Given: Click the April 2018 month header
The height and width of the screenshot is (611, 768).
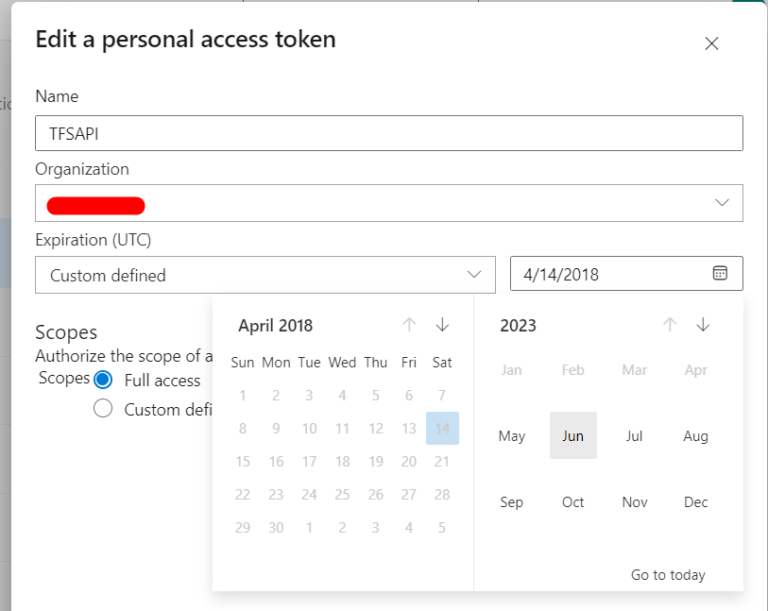Looking at the screenshot, I should pyautogui.click(x=276, y=326).
